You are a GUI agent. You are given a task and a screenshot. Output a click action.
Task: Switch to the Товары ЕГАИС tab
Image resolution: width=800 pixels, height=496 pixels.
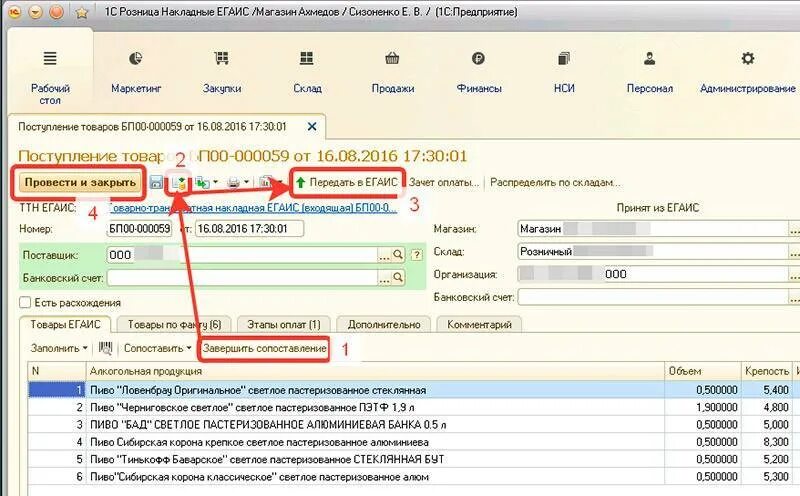pyautogui.click(x=65, y=324)
